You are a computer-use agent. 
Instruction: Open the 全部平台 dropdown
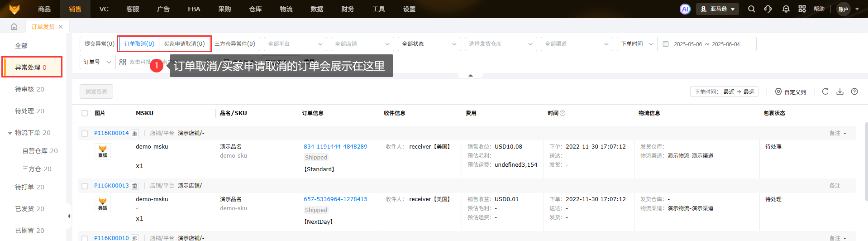(x=295, y=44)
